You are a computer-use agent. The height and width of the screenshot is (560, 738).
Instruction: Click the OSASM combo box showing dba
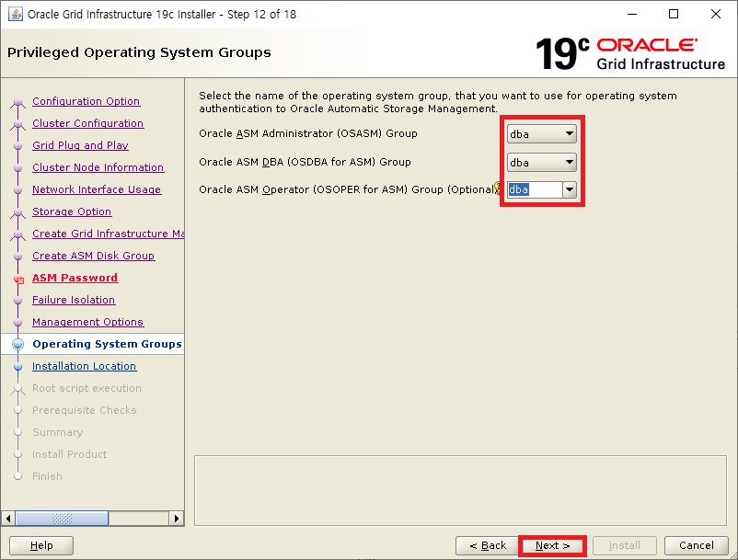(x=541, y=134)
